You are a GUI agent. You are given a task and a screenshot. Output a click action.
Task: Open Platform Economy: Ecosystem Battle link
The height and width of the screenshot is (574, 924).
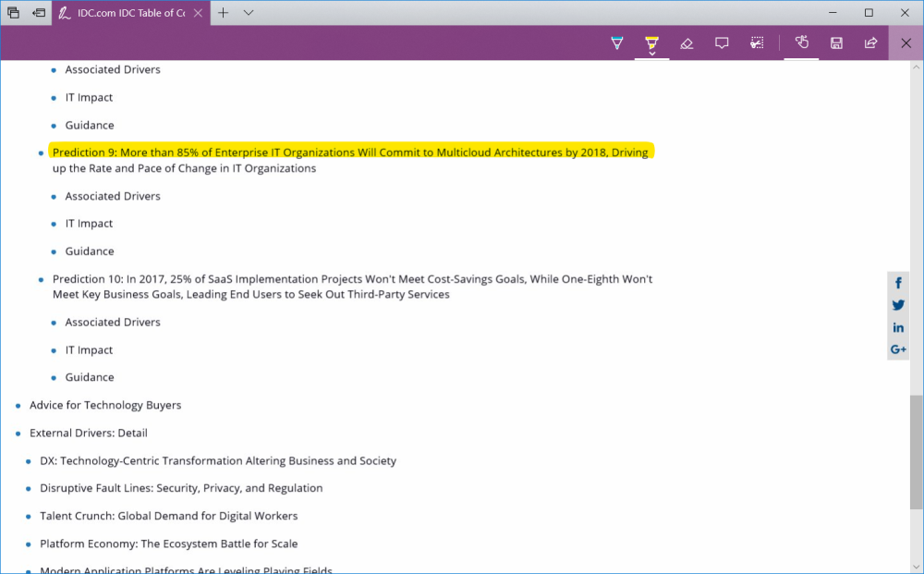[169, 543]
